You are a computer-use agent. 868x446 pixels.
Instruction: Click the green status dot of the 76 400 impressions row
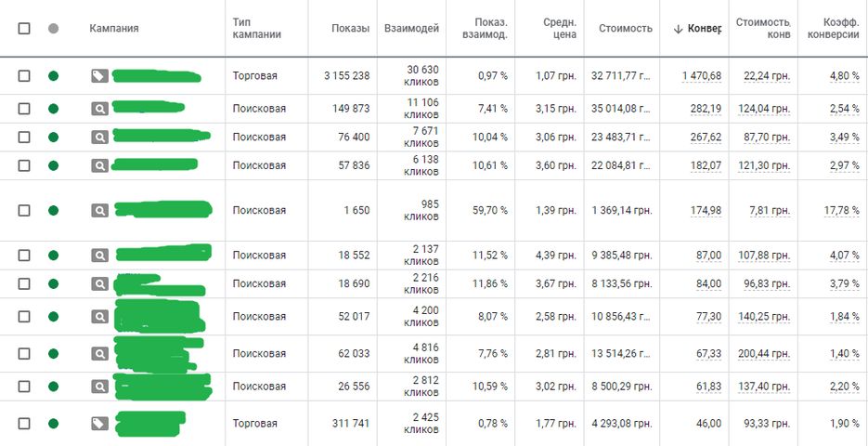pos(53,137)
